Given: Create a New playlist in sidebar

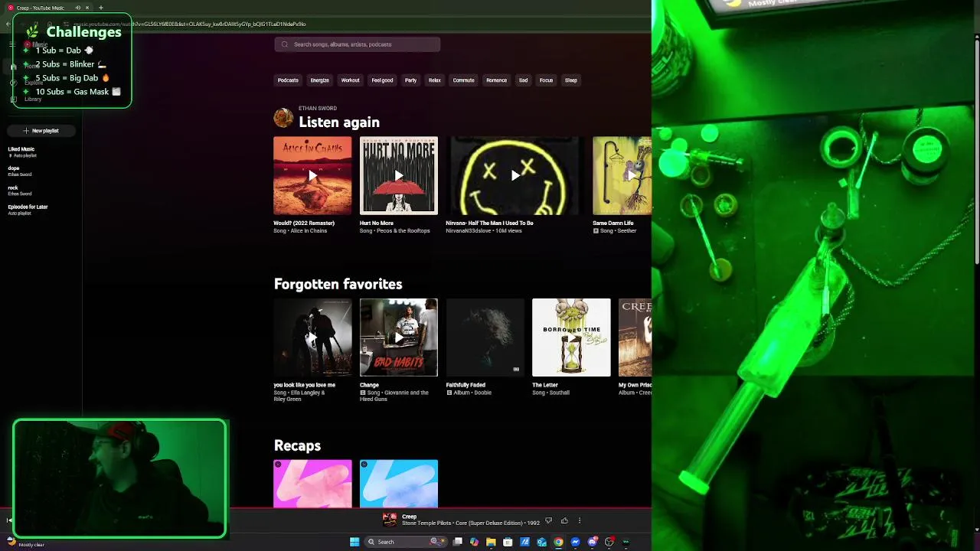Looking at the screenshot, I should (x=41, y=131).
